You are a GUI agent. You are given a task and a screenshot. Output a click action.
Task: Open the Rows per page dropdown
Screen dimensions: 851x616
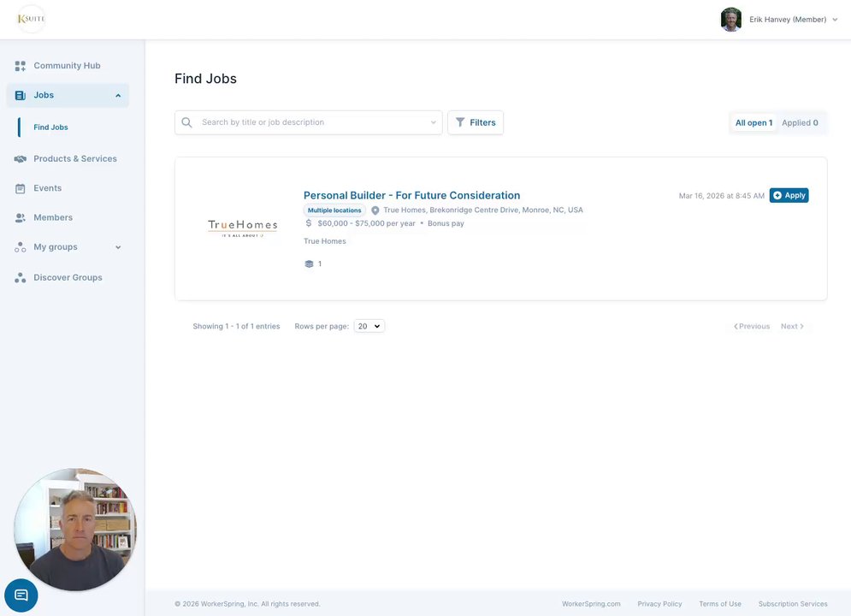tap(369, 326)
